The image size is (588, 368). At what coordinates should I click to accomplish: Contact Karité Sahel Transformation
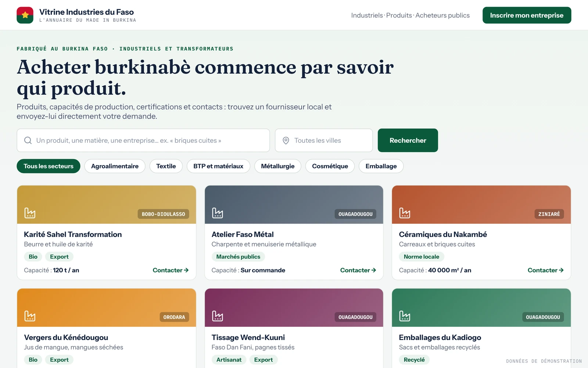point(171,270)
